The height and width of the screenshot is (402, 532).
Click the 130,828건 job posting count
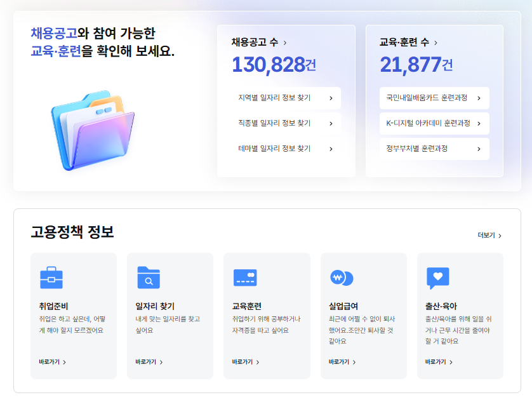click(x=274, y=65)
